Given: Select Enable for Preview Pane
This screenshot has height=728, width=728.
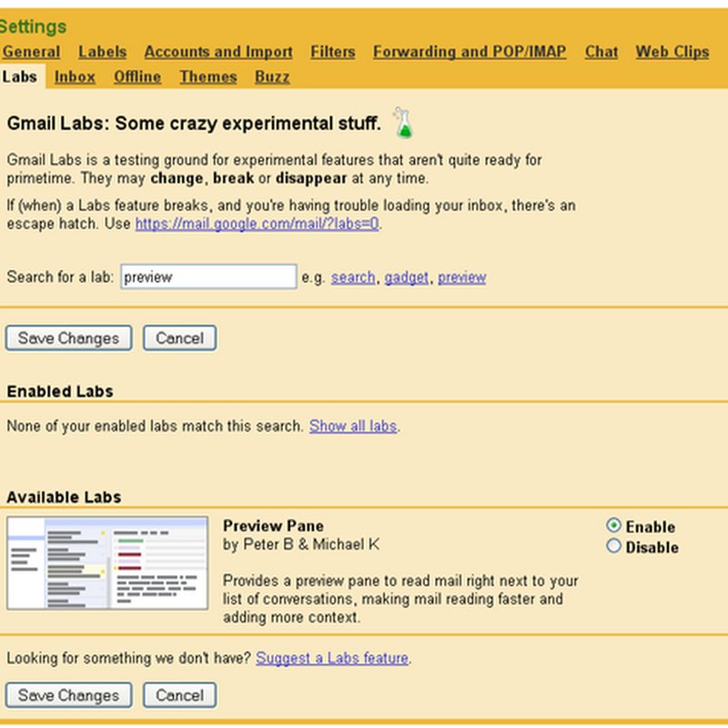Looking at the screenshot, I should [x=613, y=526].
